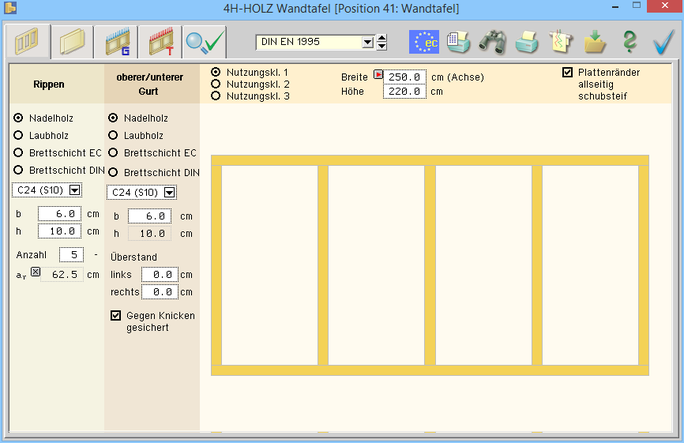Switch to the sheathing panel tab icon
The height and width of the screenshot is (443, 684).
click(71, 43)
